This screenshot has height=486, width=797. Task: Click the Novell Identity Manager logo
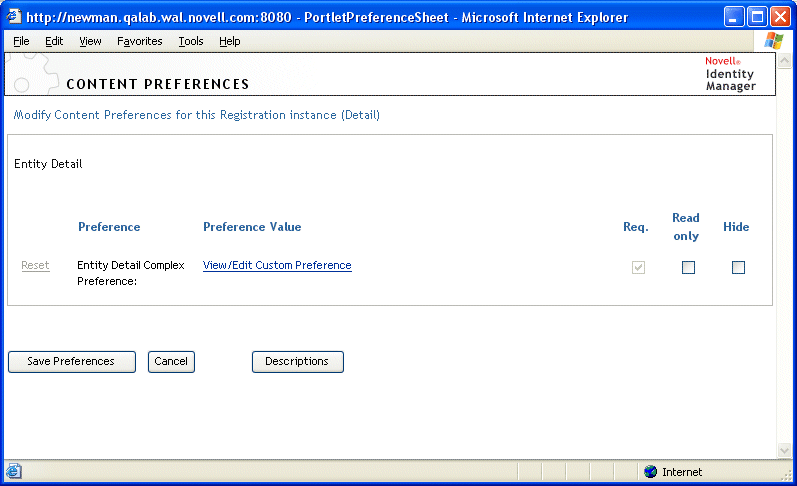tap(730, 74)
